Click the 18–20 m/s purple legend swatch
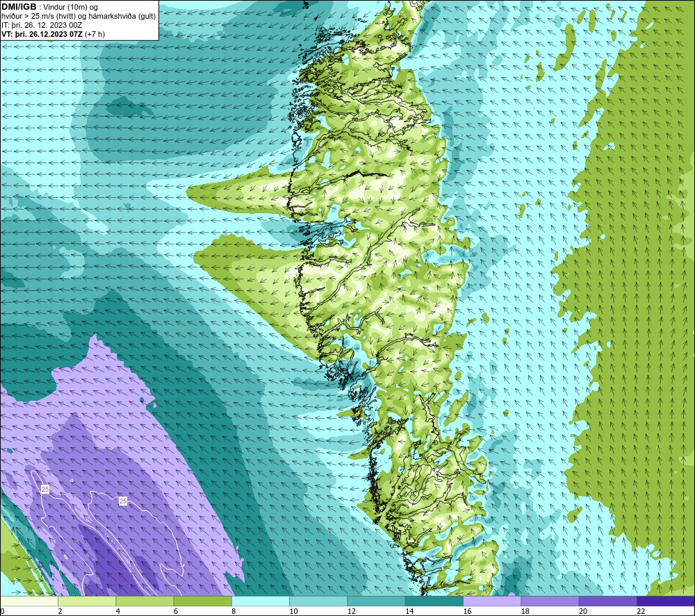 tap(550, 601)
